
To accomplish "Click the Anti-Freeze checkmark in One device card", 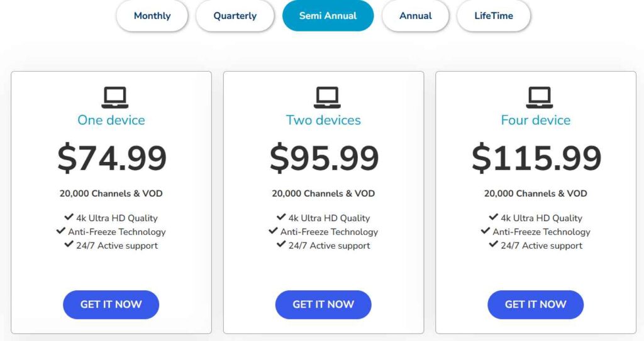I will click(x=61, y=231).
